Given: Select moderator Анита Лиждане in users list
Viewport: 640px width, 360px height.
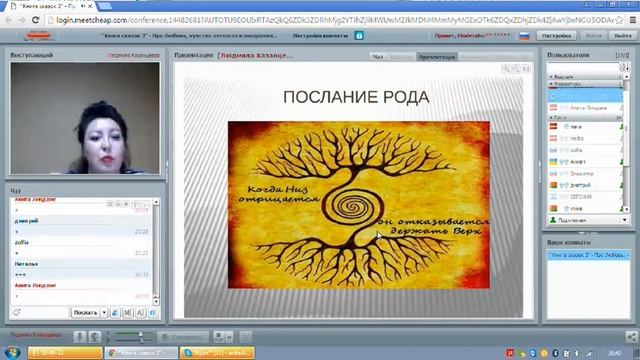Looking at the screenshot, I should [x=585, y=108].
